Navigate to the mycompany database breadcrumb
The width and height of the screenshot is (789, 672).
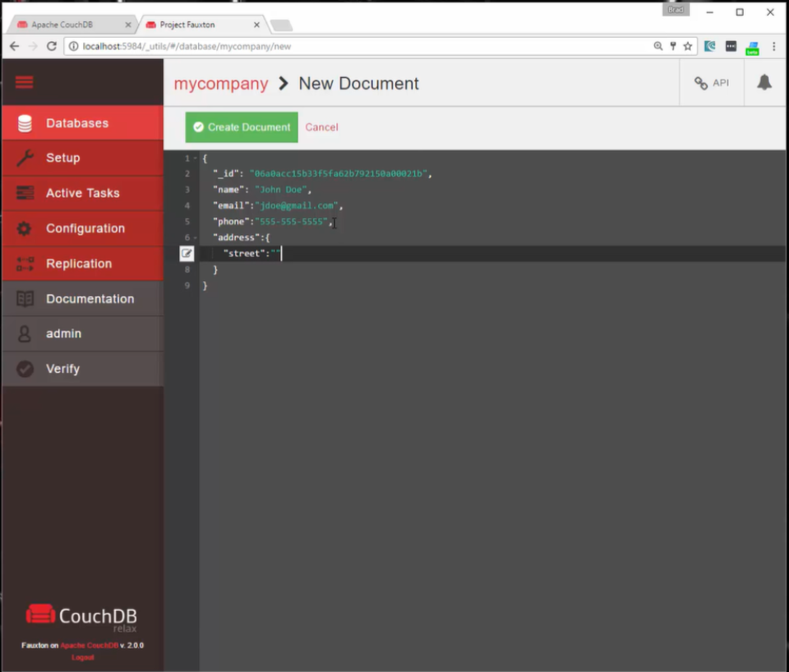pos(220,83)
